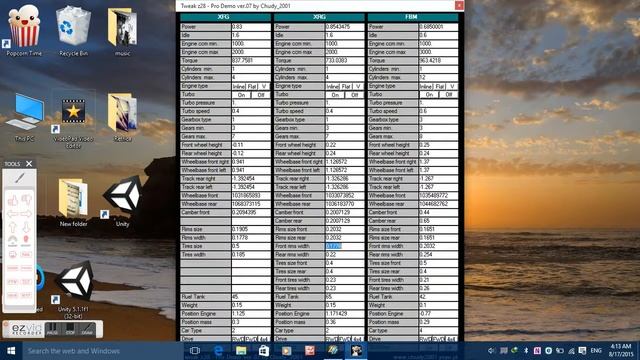This screenshot has height=360, width=640.
Task: Pick the left arrow stamp in TOOLS
Action: coord(13,213)
